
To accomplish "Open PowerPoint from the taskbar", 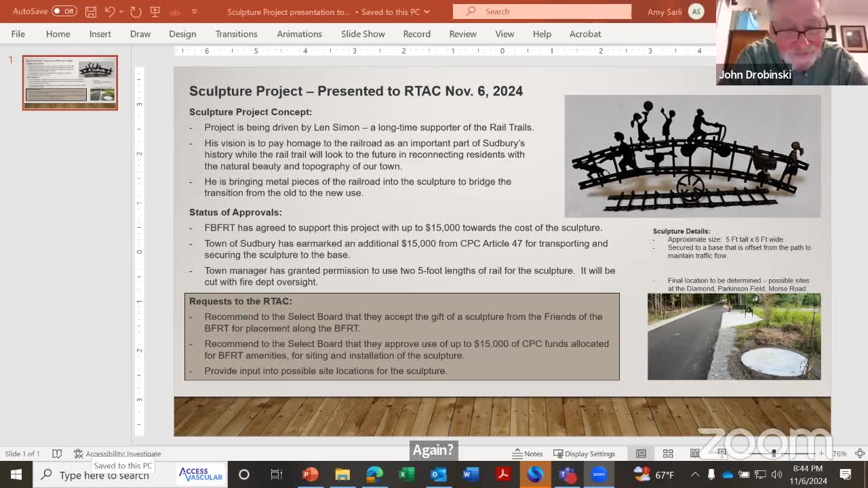I will tap(310, 474).
